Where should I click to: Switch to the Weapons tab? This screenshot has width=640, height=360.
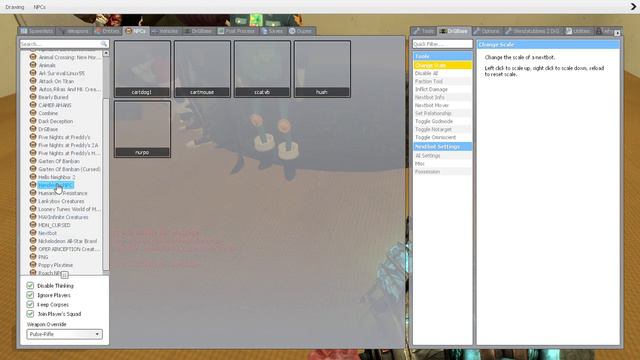(74, 31)
